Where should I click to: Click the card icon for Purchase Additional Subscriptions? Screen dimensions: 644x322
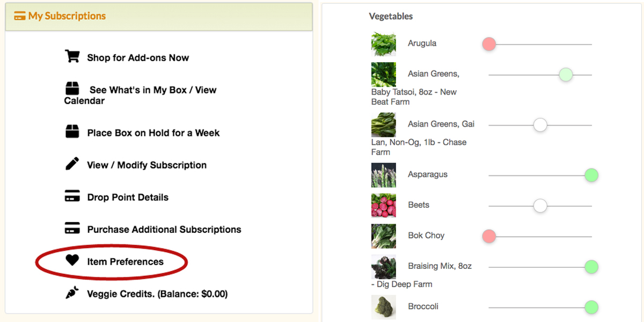(x=72, y=229)
